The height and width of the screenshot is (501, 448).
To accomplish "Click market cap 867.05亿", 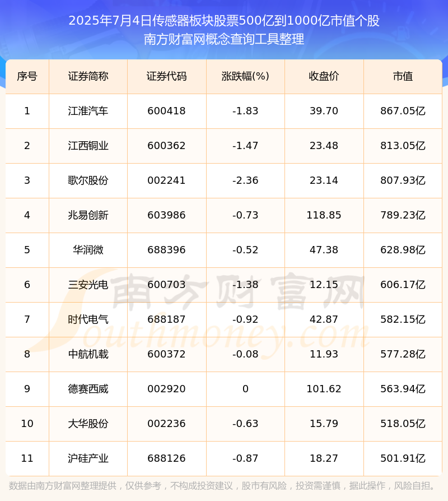I will point(403,111).
